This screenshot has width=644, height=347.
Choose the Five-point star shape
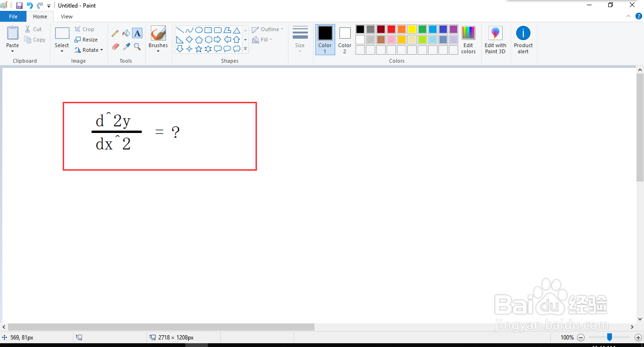tap(198, 49)
